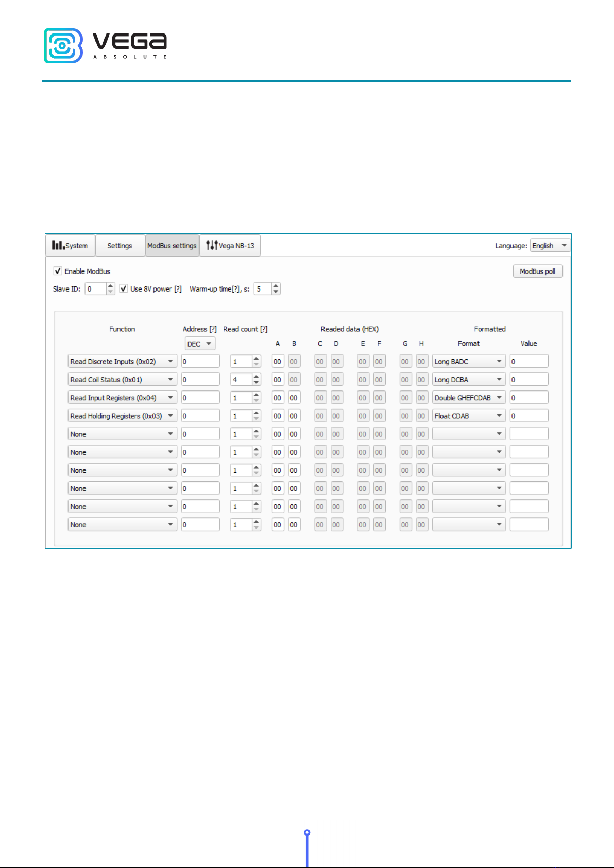Screen dimensions: 614x868
Task: Increase the Warm-up time value
Action: pyautogui.click(x=276, y=286)
